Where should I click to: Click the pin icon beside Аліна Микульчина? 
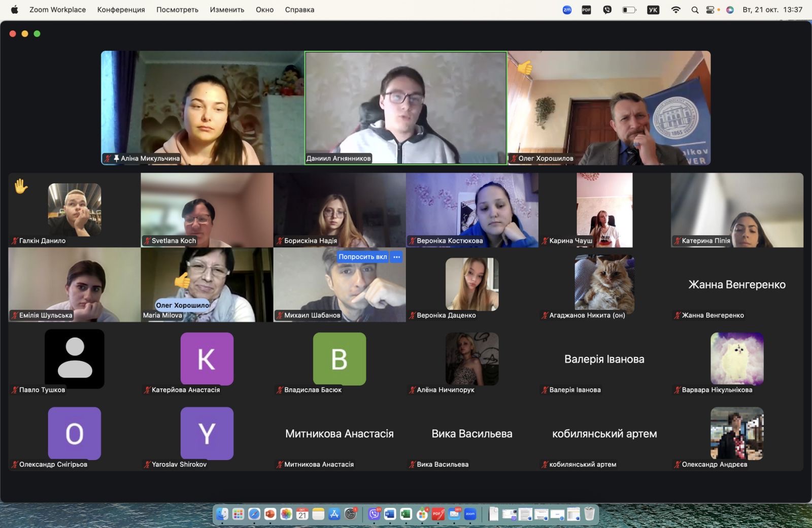[x=116, y=158]
